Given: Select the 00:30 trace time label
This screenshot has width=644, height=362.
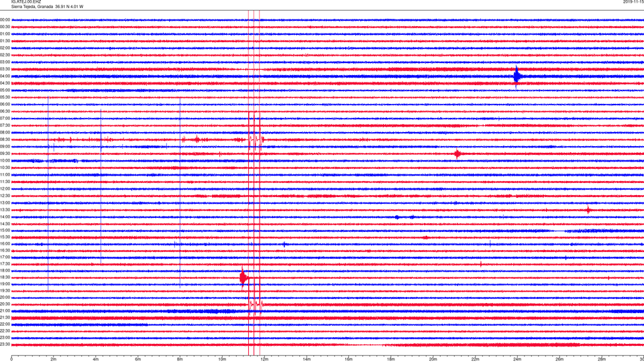Looking at the screenshot, I should pos(5,27).
